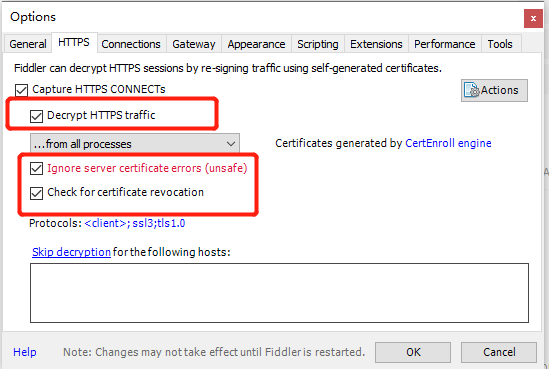
Task: Click inside the skip-decryption hosts text box
Action: coord(279,293)
